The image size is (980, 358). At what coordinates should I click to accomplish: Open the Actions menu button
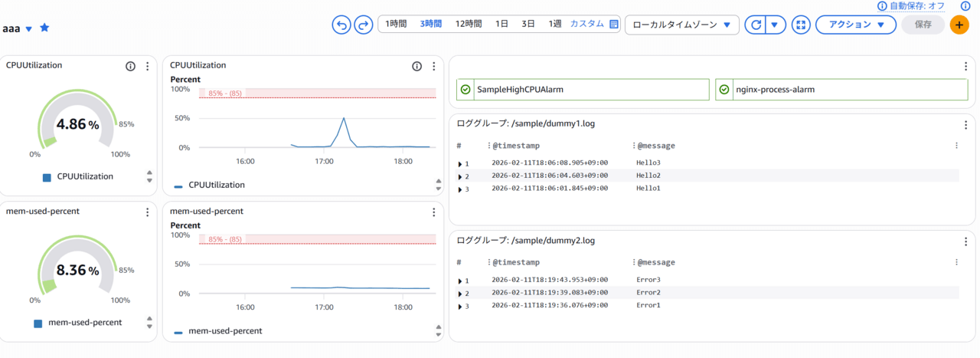click(855, 25)
